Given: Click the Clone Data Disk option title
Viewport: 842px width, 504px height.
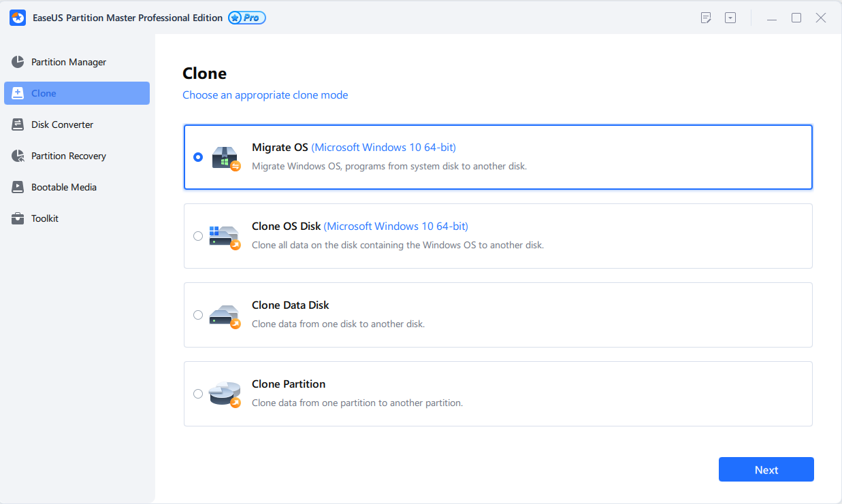Looking at the screenshot, I should [x=291, y=305].
